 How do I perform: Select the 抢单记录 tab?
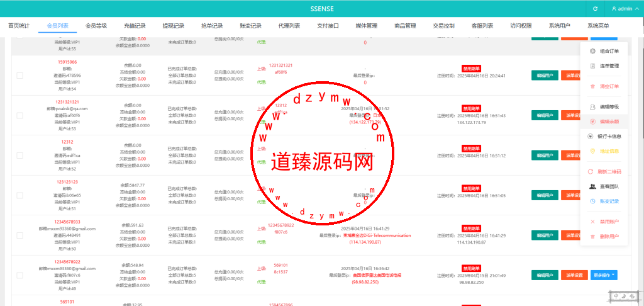point(212,25)
